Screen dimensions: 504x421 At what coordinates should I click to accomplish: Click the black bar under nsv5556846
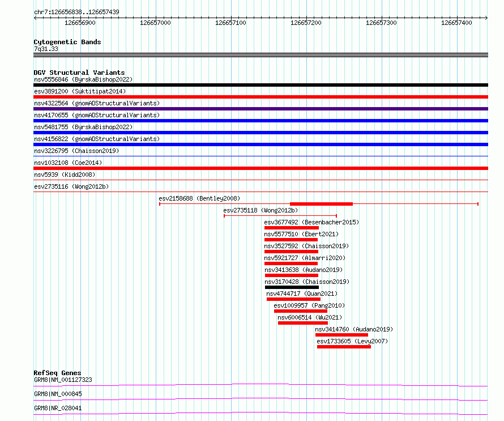click(x=260, y=85)
